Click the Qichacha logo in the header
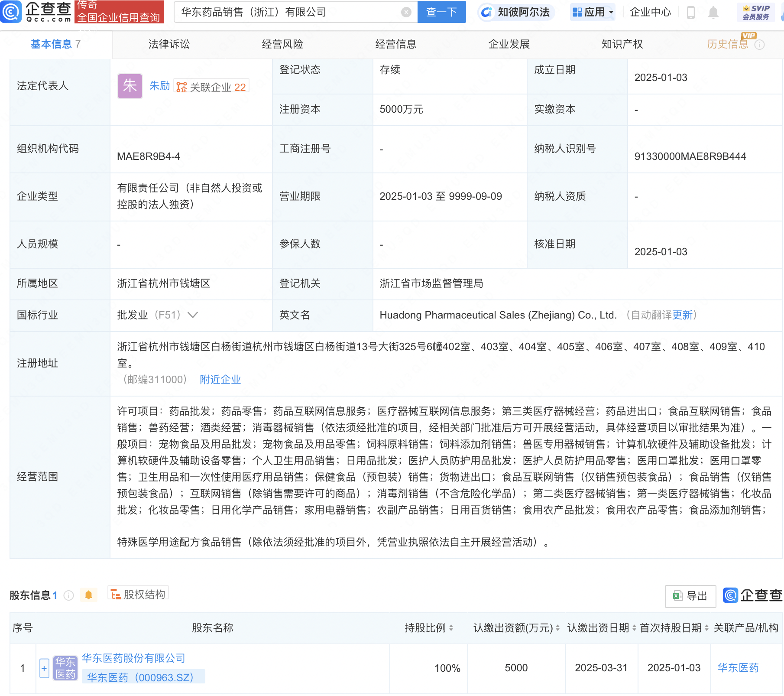This screenshot has width=784, height=696. (36, 12)
